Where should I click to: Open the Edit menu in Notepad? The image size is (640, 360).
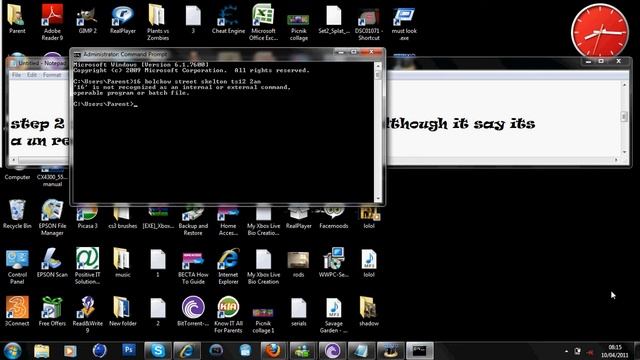pos(32,75)
